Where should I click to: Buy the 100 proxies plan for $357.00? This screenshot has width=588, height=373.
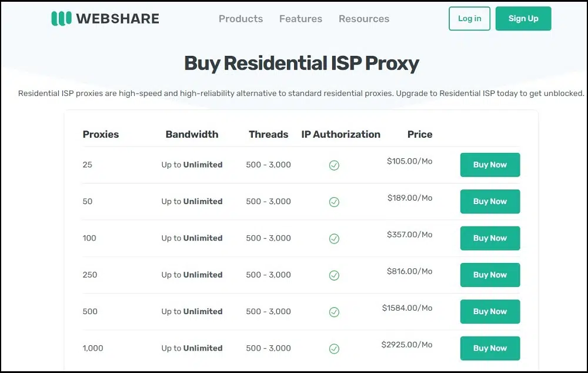tap(490, 238)
